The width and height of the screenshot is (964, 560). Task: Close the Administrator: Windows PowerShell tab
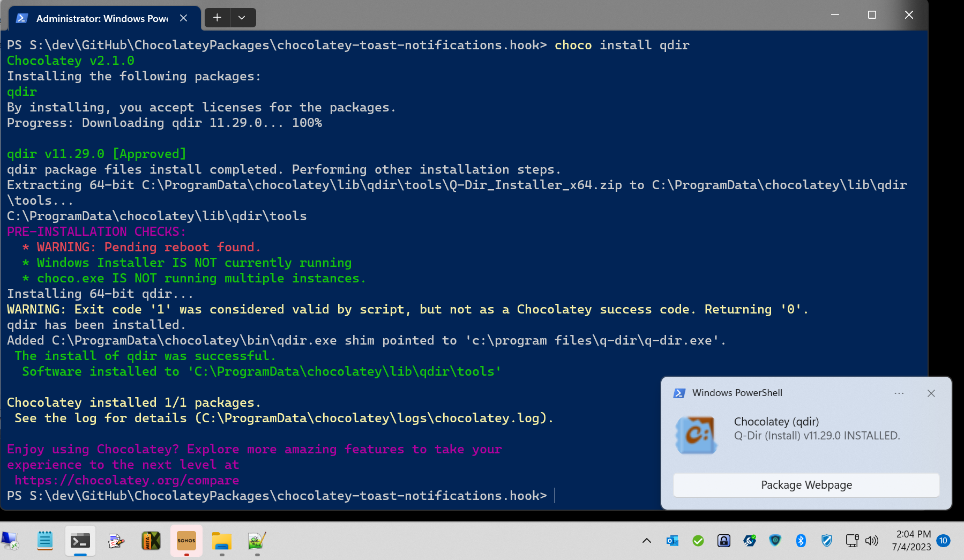pyautogui.click(x=183, y=18)
